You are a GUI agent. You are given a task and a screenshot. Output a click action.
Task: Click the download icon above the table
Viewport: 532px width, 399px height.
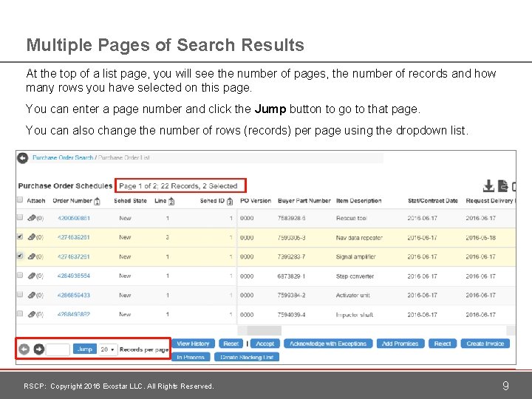pos(488,186)
